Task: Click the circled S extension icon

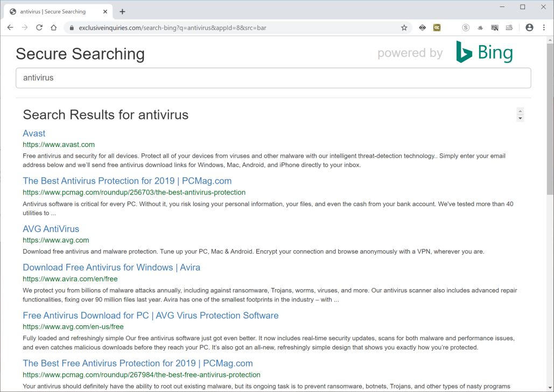Action: (466, 27)
